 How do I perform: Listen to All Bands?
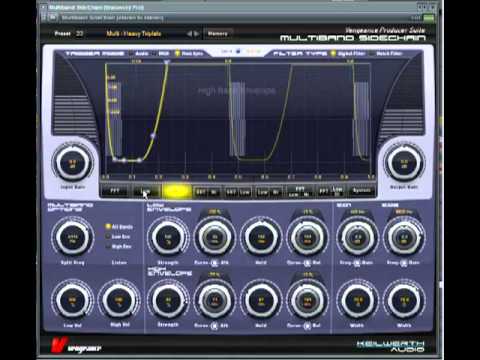click(x=119, y=227)
